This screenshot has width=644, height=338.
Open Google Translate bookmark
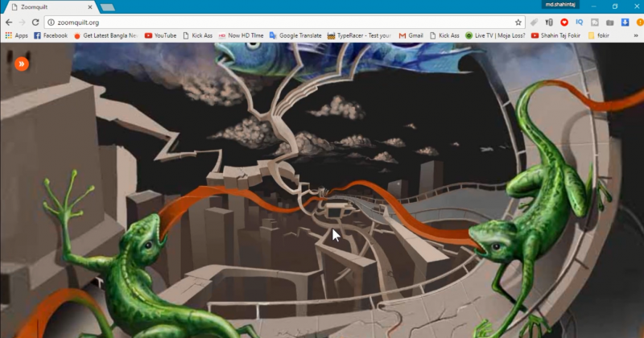click(x=295, y=35)
